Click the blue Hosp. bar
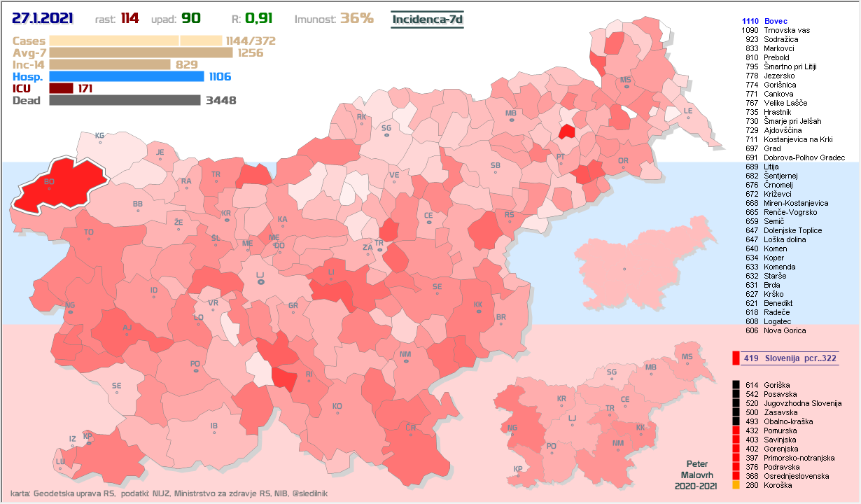The width and height of the screenshot is (861, 504). click(127, 76)
